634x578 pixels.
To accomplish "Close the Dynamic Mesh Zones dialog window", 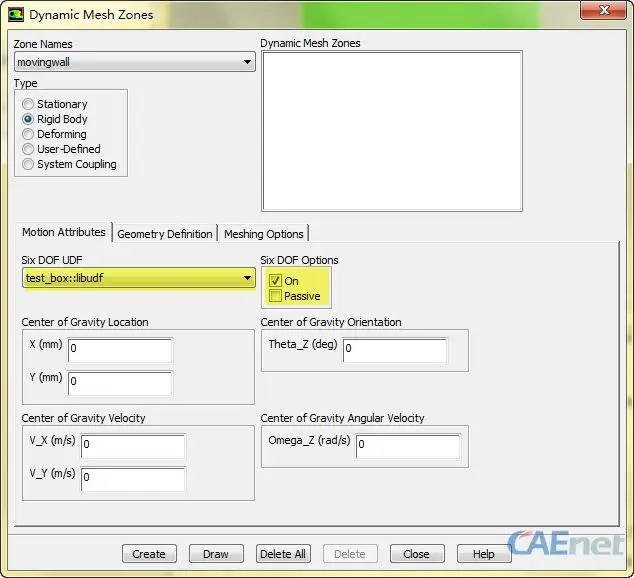I will pyautogui.click(x=603, y=10).
